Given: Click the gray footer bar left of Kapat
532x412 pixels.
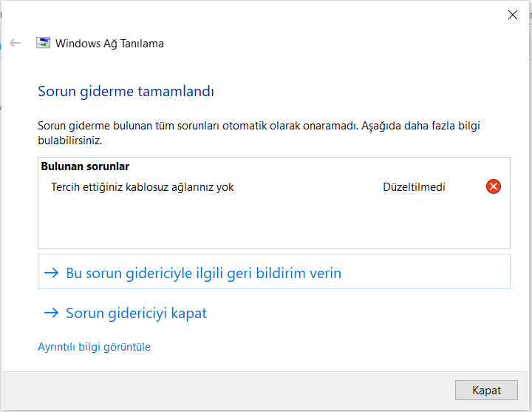Looking at the screenshot, I should tap(228, 391).
